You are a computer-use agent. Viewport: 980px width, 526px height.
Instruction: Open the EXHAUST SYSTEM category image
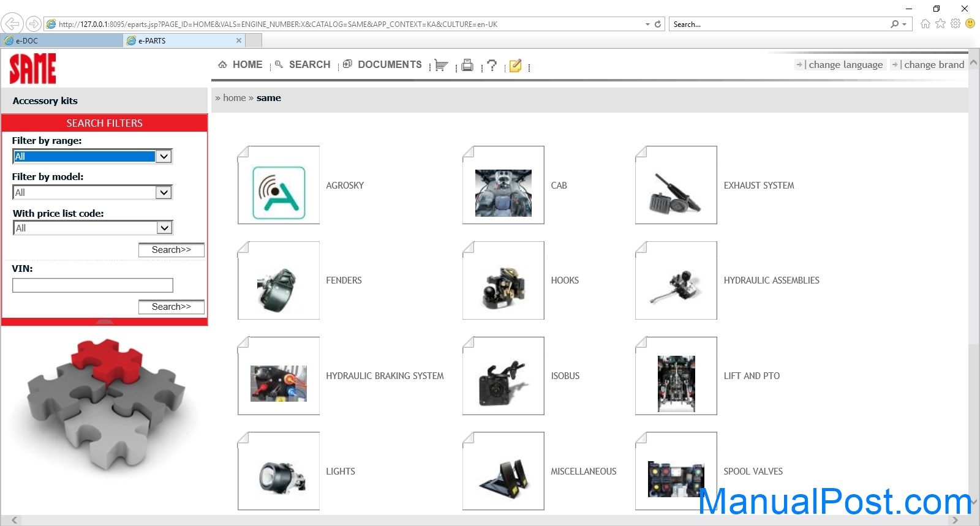point(676,185)
